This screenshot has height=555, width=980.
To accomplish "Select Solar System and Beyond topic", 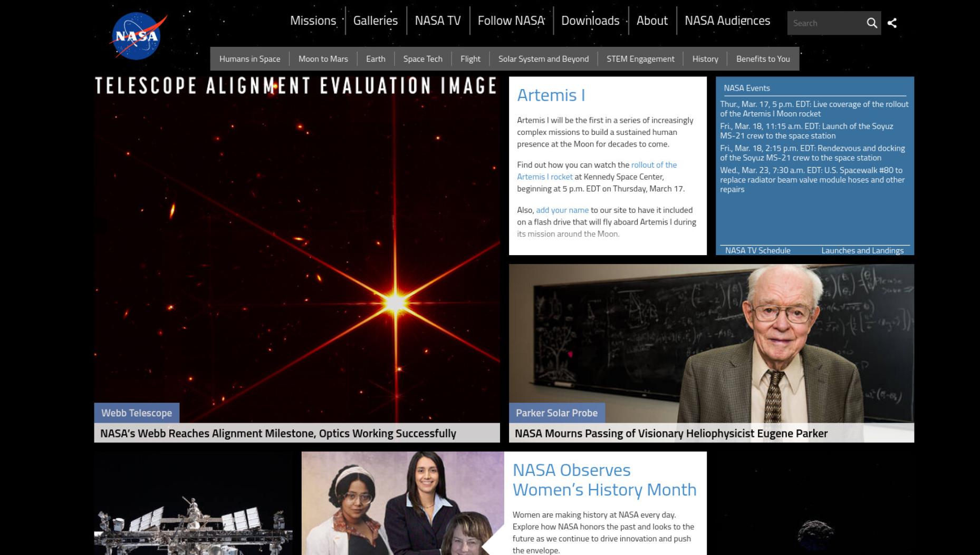I will [x=544, y=59].
